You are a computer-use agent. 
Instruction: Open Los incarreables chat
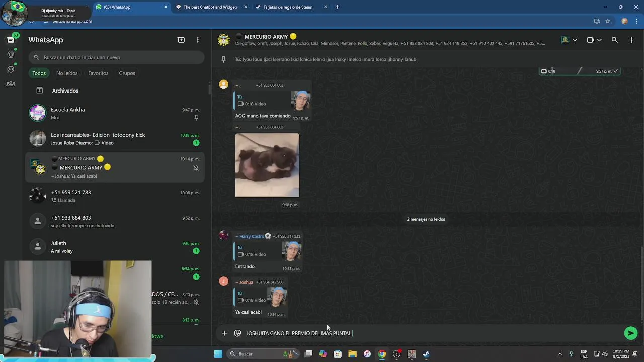[115, 138]
